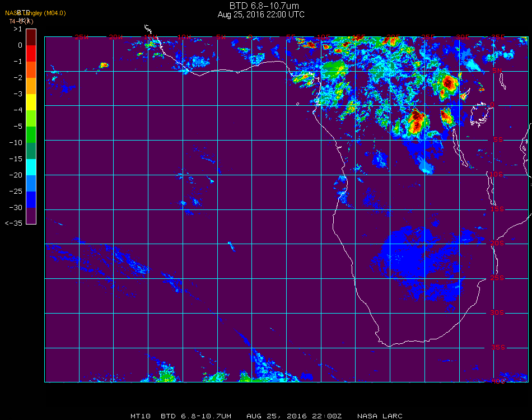
Task: Click the '25W' longitude label
Action: tap(81, 37)
